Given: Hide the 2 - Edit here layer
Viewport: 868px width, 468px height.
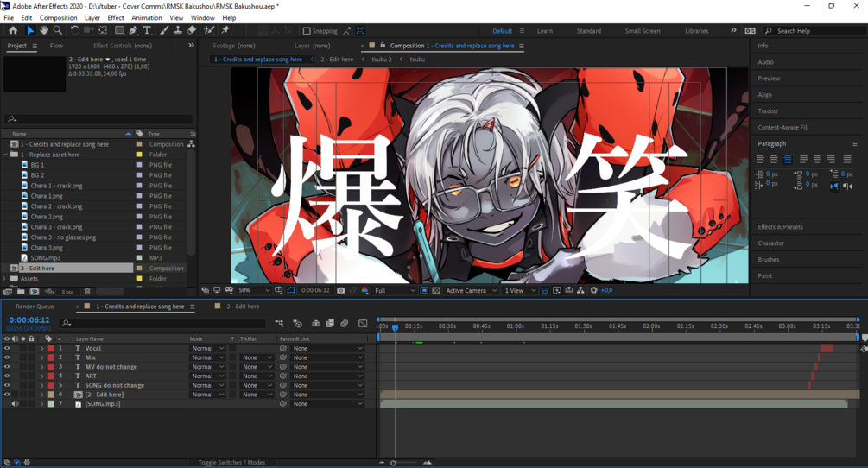Looking at the screenshot, I should pyautogui.click(x=7, y=395).
